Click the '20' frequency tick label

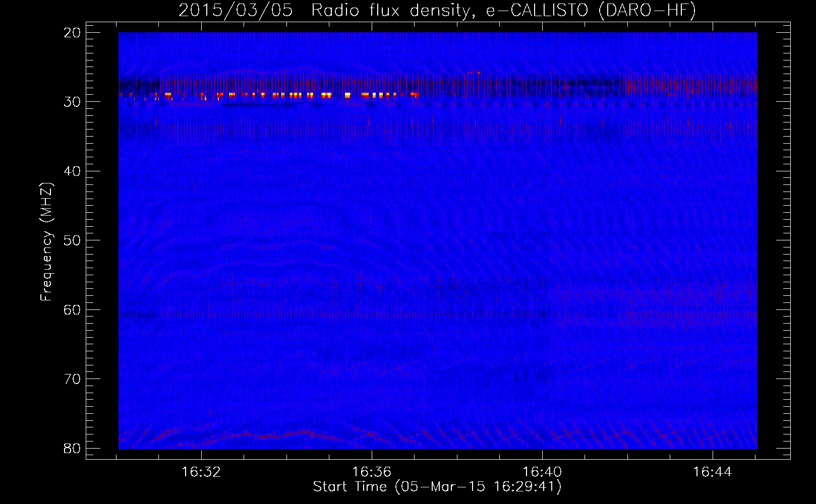[73, 33]
